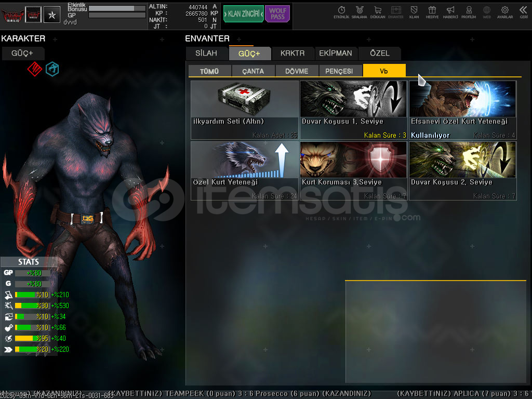Switch to the GÜÇ+ inventory tab

[x=249, y=54]
